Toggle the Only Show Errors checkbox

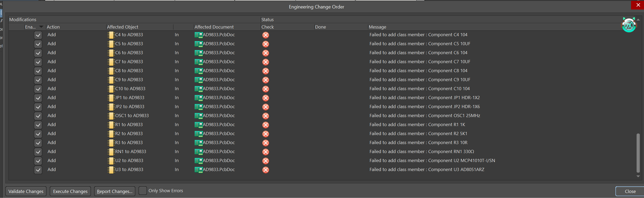pos(143,191)
